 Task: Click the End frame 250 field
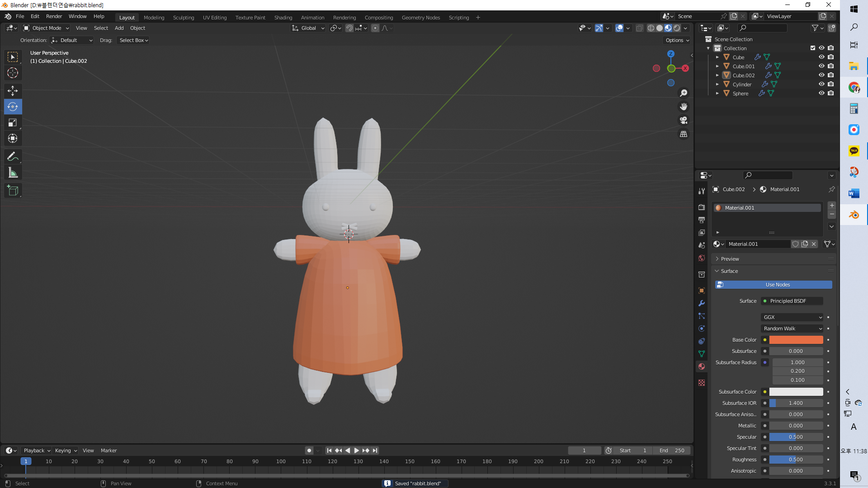click(672, 450)
